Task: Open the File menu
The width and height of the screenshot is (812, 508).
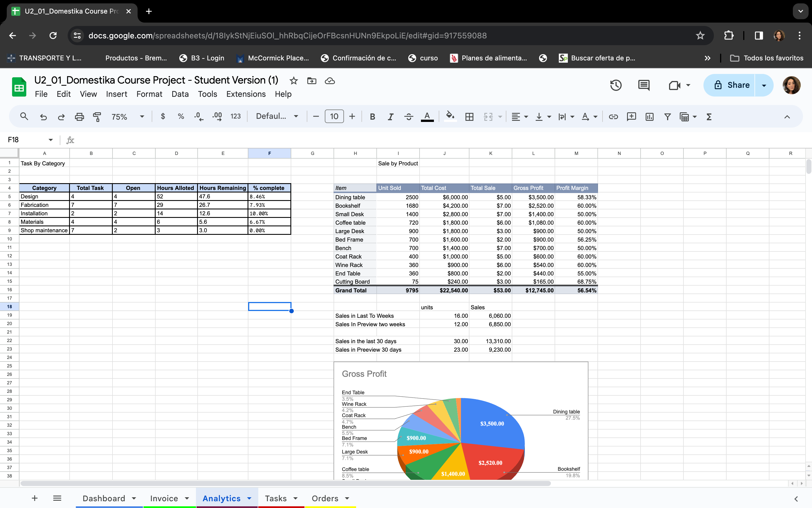Action: pos(41,94)
